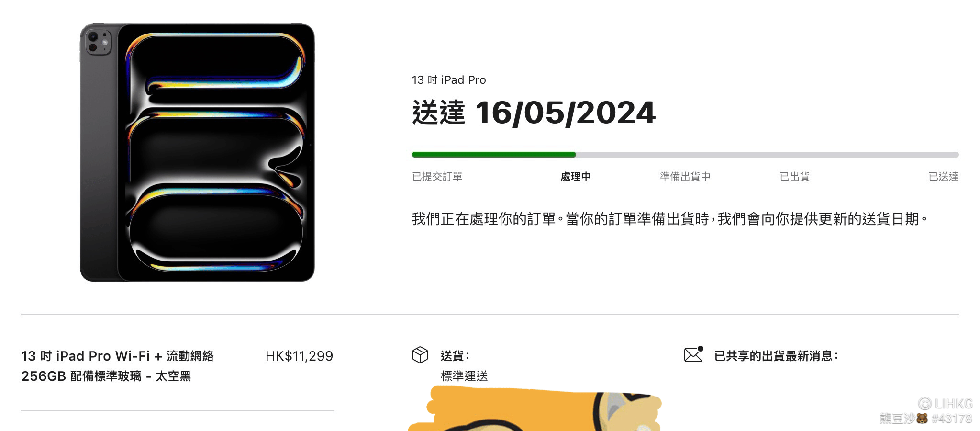Image resolution: width=980 pixels, height=431 pixels.
Task: Click the 已共享的出貨最新消息 label
Action: (x=776, y=356)
